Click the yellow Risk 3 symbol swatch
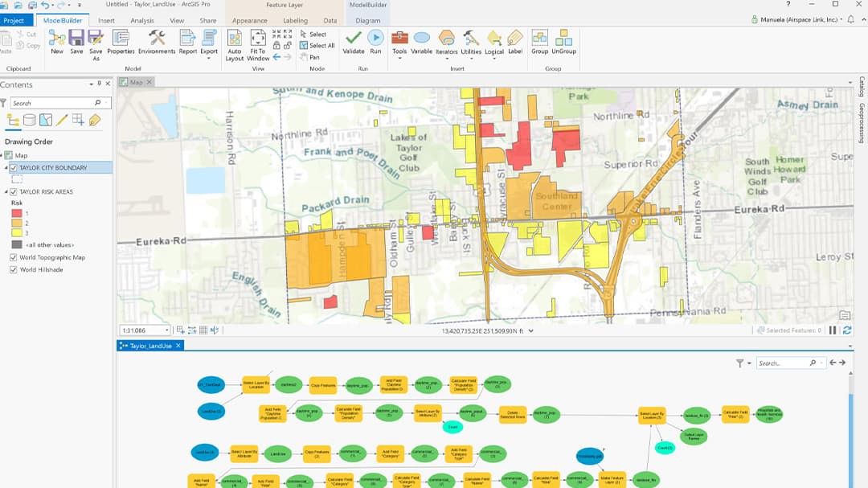The height and width of the screenshot is (488, 868). click(x=17, y=232)
